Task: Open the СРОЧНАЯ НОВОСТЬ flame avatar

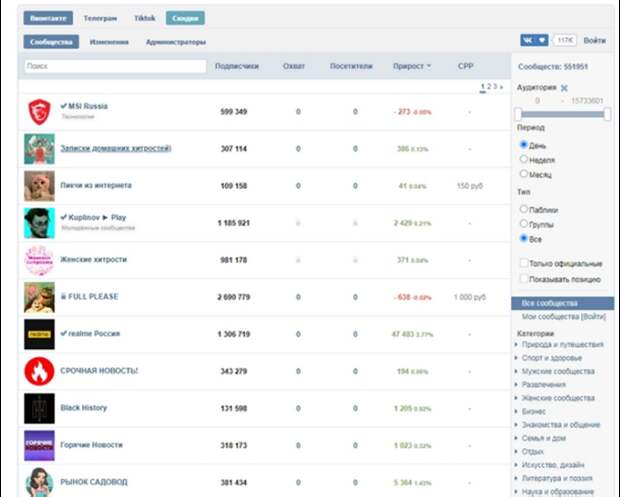Action: pyautogui.click(x=39, y=371)
